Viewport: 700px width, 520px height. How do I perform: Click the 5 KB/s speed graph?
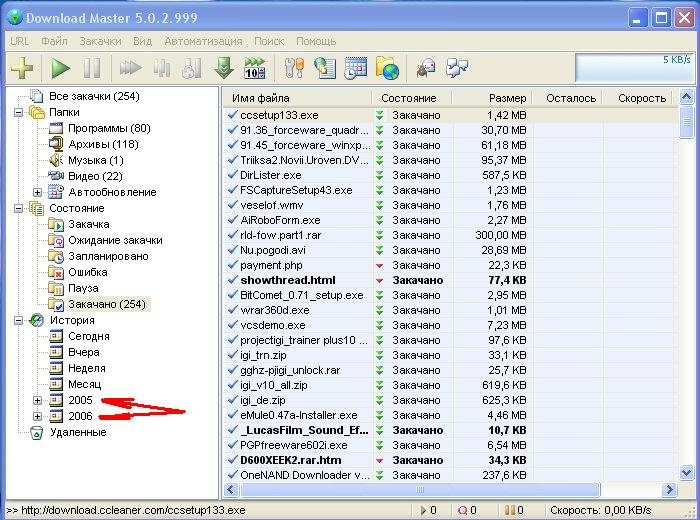[634, 67]
